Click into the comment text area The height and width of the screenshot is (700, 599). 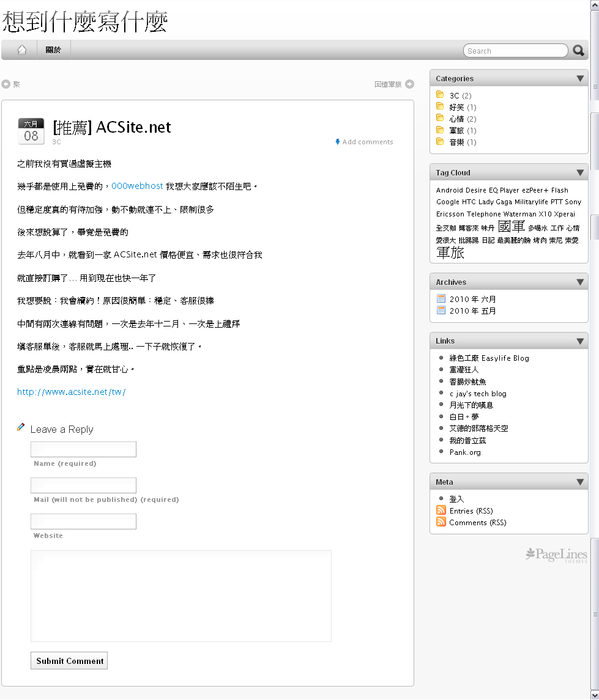(181, 596)
